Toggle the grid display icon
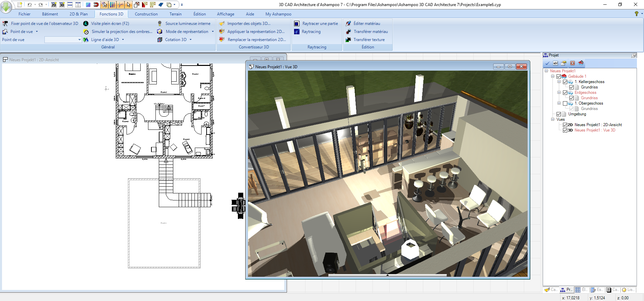 pyautogui.click(x=88, y=5)
